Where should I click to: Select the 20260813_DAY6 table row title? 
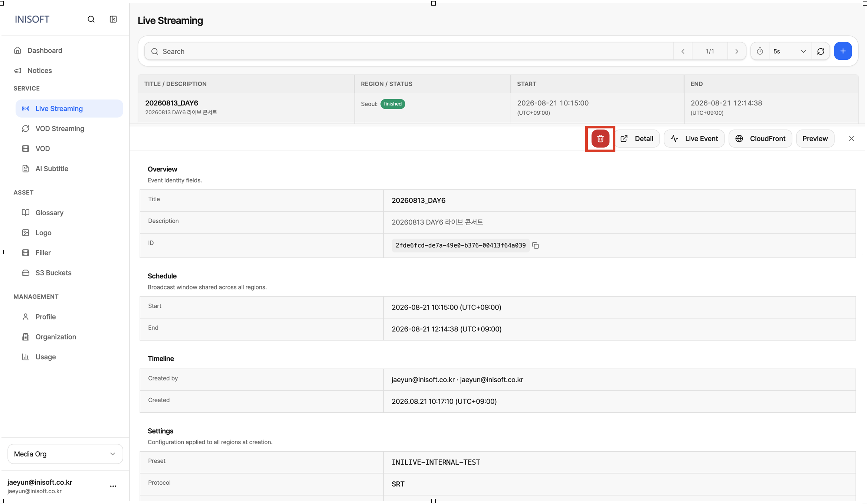pyautogui.click(x=171, y=103)
